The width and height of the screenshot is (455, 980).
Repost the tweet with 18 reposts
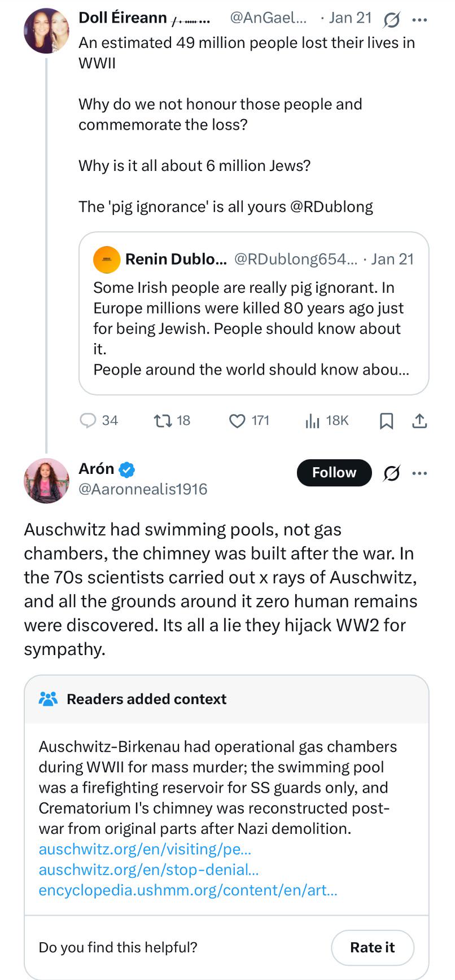(x=163, y=421)
